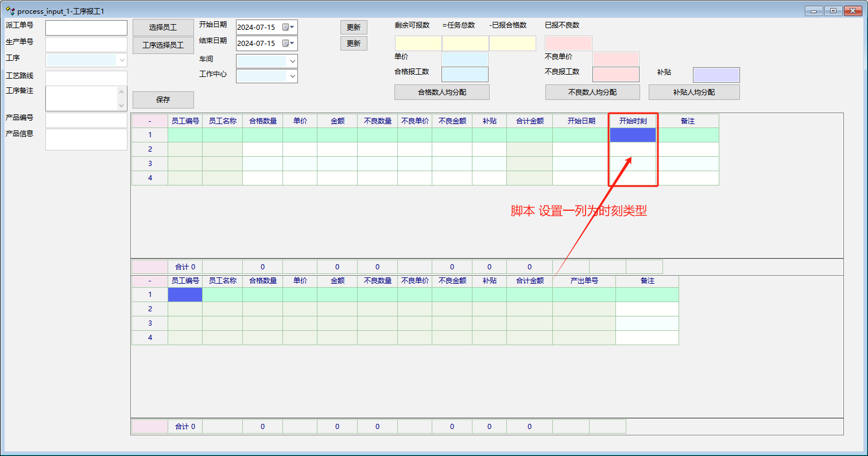Focus the 派工单号 input field
Image resolution: width=868 pixels, height=456 pixels.
pos(86,28)
